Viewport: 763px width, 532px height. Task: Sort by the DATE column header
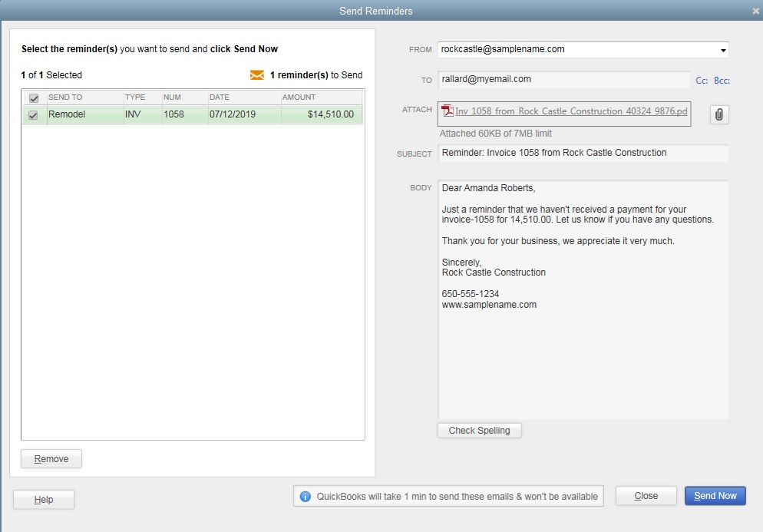click(244, 97)
